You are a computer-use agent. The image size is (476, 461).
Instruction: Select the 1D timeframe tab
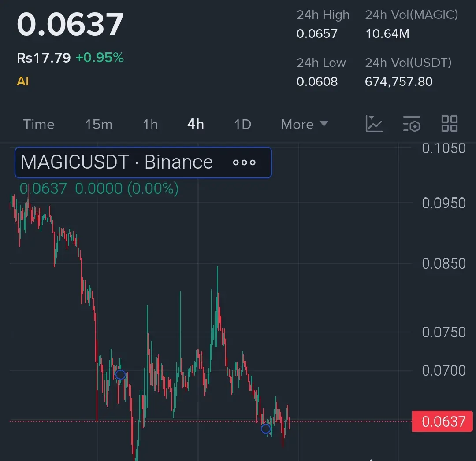pyautogui.click(x=243, y=124)
